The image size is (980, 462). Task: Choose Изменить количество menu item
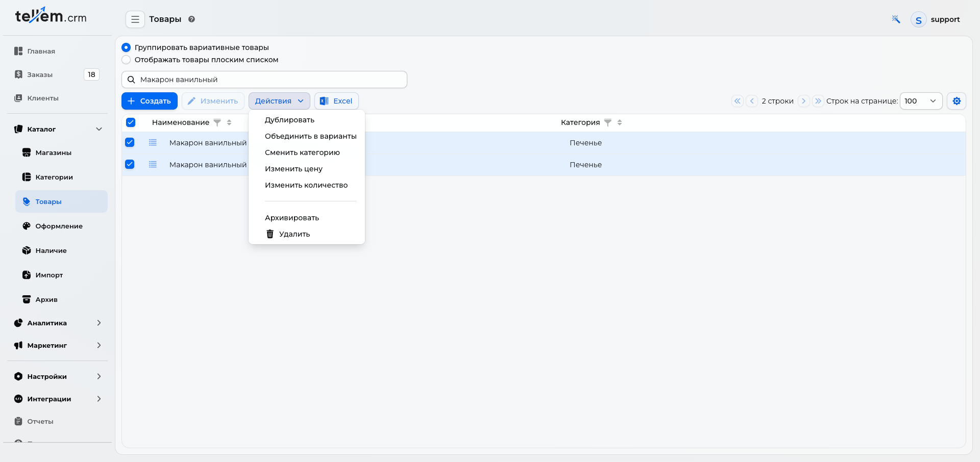tap(306, 185)
